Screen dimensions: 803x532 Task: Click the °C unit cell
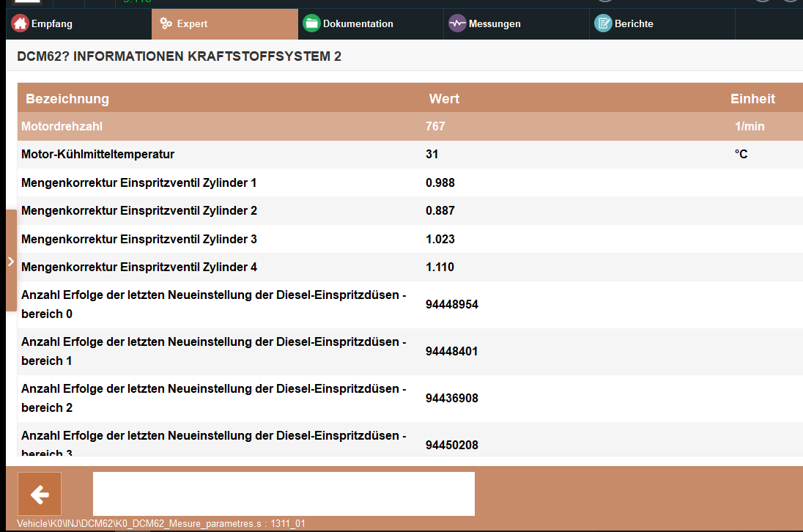pyautogui.click(x=741, y=154)
